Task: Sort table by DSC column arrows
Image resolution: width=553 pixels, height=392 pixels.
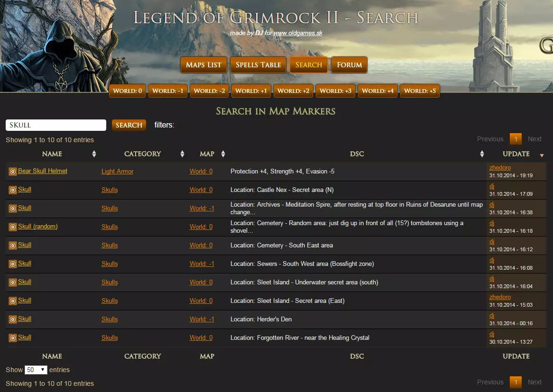Action: [482, 154]
